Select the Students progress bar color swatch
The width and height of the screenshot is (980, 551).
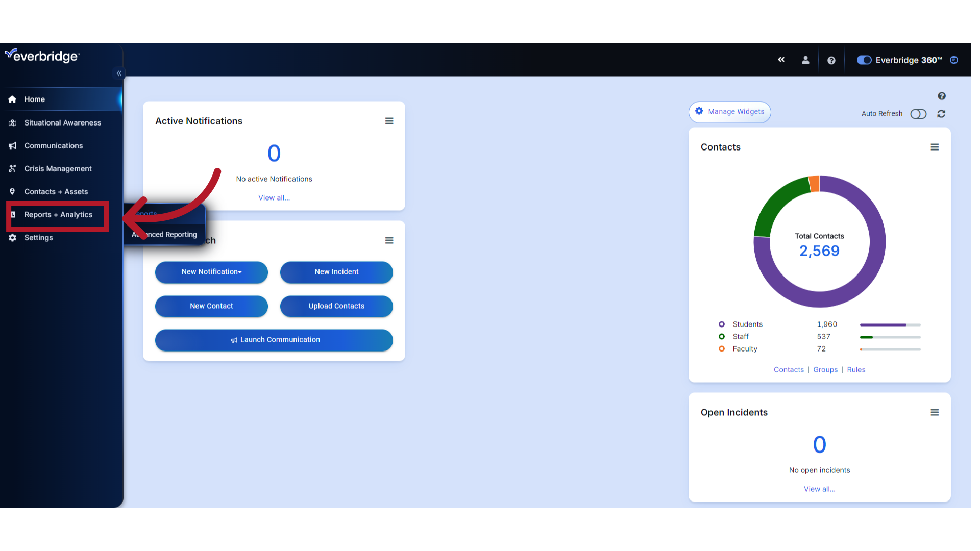(722, 324)
